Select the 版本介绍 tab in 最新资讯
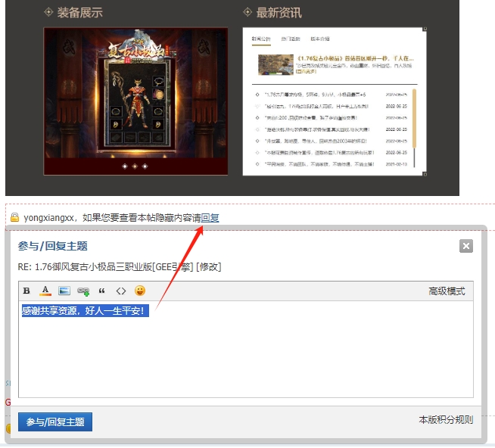Screen dimensions: 495x448 pyautogui.click(x=320, y=39)
